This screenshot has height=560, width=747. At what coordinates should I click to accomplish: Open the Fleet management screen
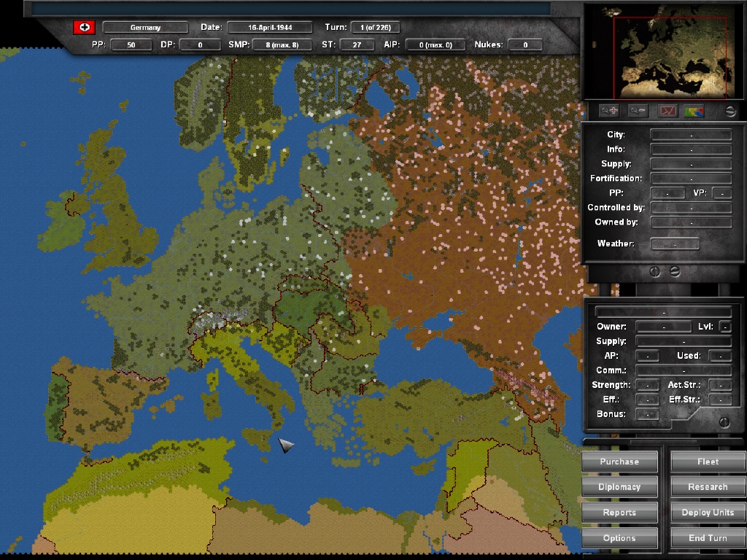(x=706, y=461)
